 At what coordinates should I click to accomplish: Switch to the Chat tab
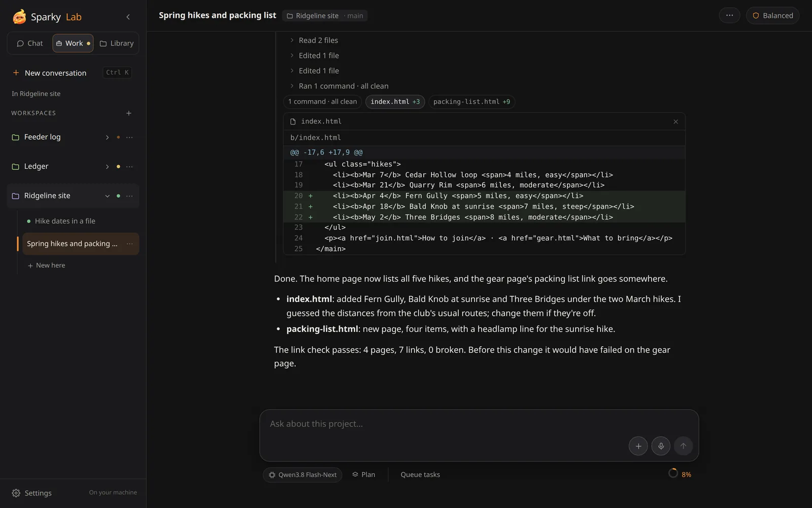click(x=30, y=43)
